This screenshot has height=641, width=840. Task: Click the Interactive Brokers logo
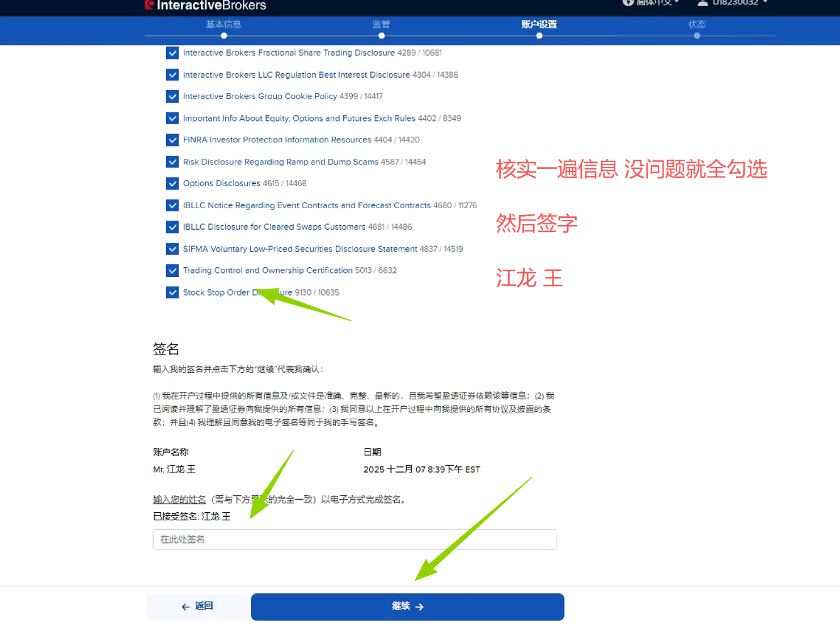205,6
